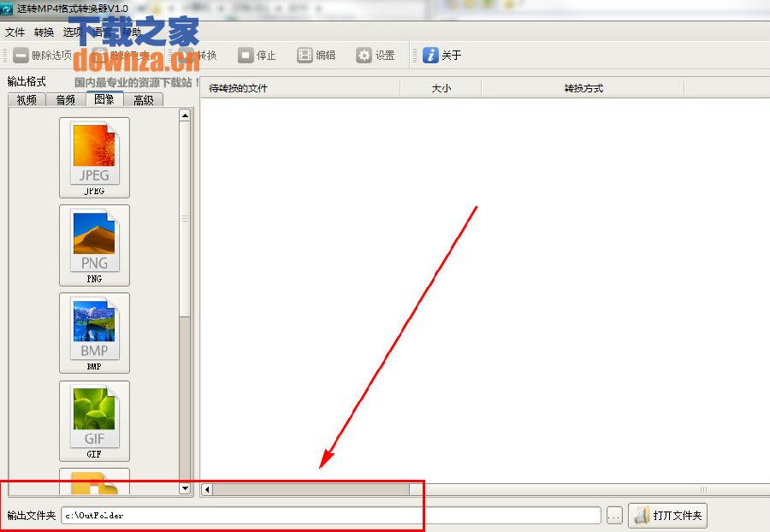Click the 打开文件夹 button
The height and width of the screenshot is (532, 770).
tap(668, 515)
